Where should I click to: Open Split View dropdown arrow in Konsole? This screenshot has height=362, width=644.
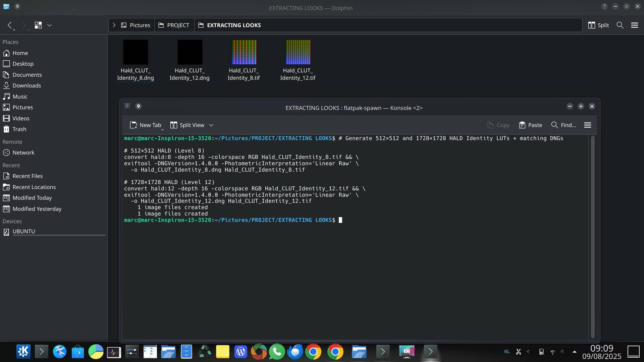tap(211, 125)
